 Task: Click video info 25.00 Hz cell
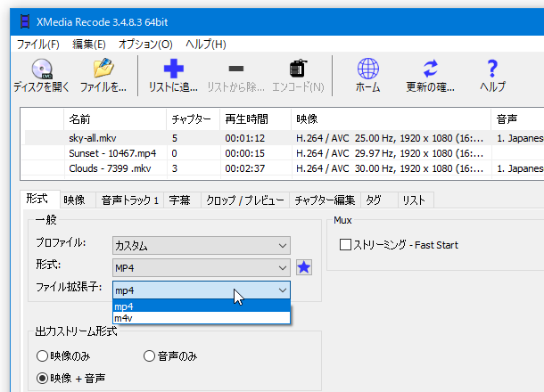coord(389,138)
